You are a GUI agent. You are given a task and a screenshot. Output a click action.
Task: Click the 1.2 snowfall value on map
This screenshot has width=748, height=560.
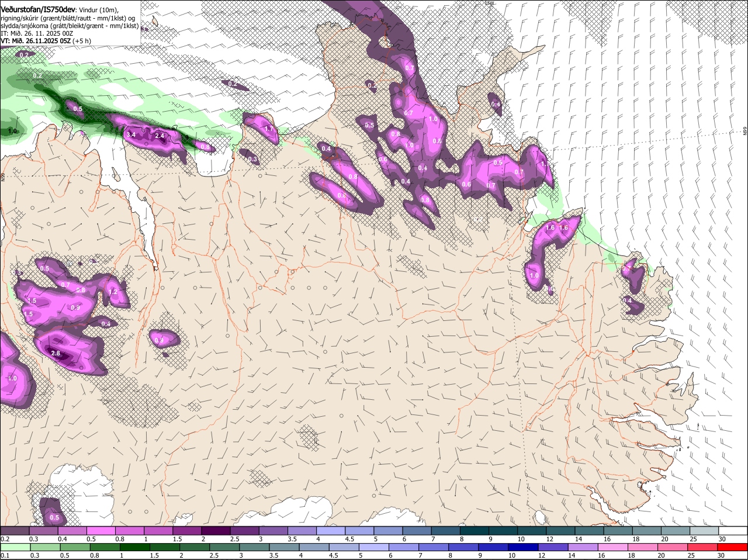(x=113, y=292)
